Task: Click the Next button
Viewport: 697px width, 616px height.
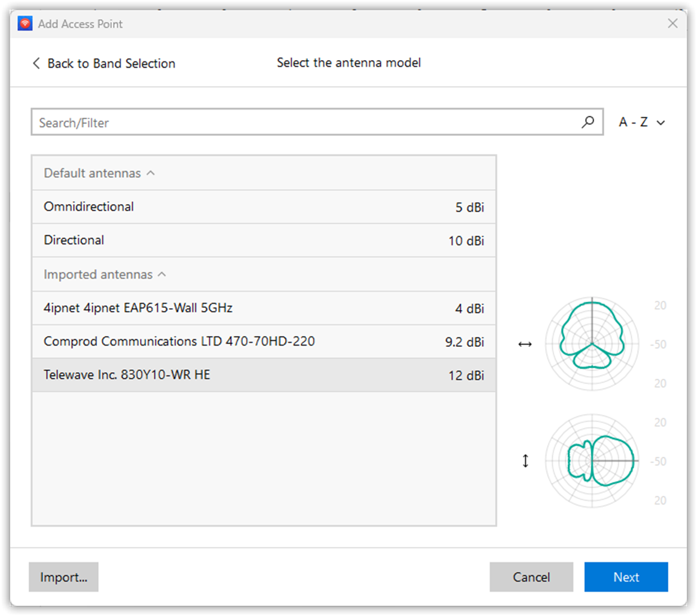Action: click(x=626, y=577)
